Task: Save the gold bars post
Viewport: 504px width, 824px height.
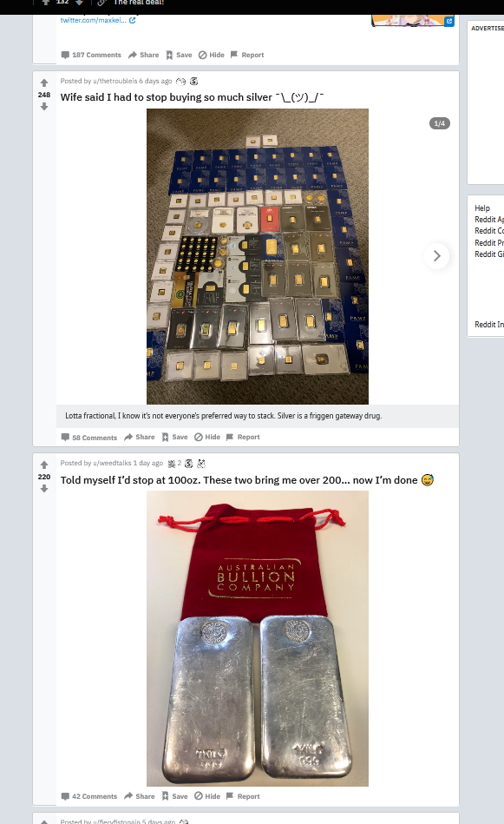Action: (175, 438)
